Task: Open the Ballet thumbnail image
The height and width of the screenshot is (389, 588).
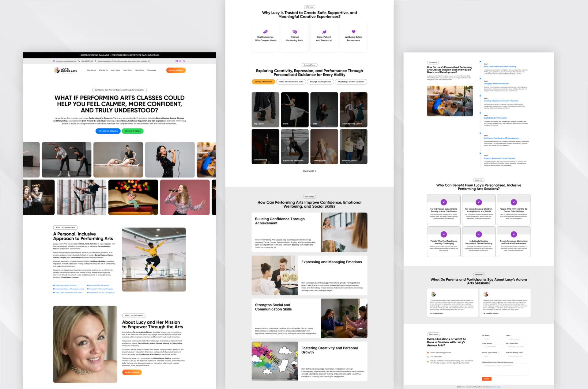Action: click(x=295, y=109)
